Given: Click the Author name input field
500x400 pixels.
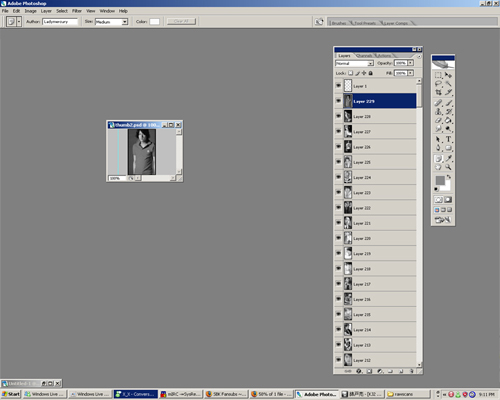Looking at the screenshot, I should [60, 22].
